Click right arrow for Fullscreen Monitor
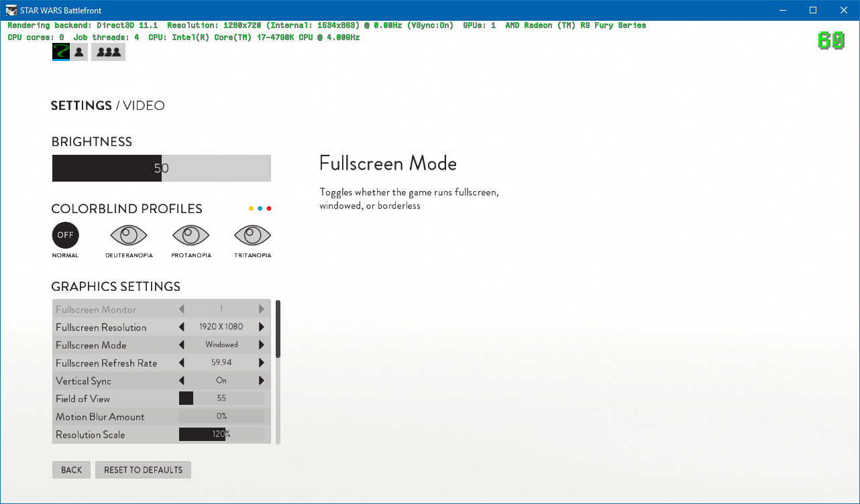 (262, 310)
